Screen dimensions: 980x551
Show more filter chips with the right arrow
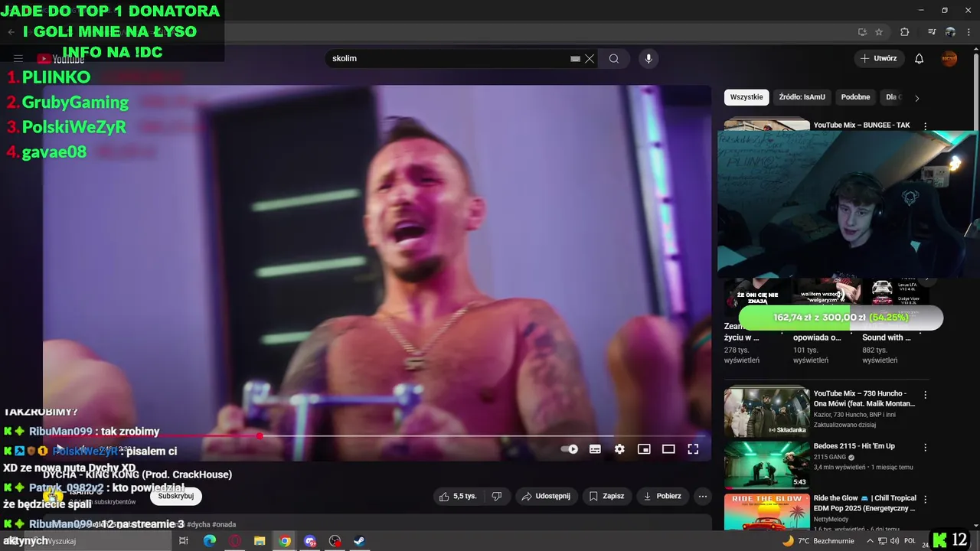coord(916,98)
